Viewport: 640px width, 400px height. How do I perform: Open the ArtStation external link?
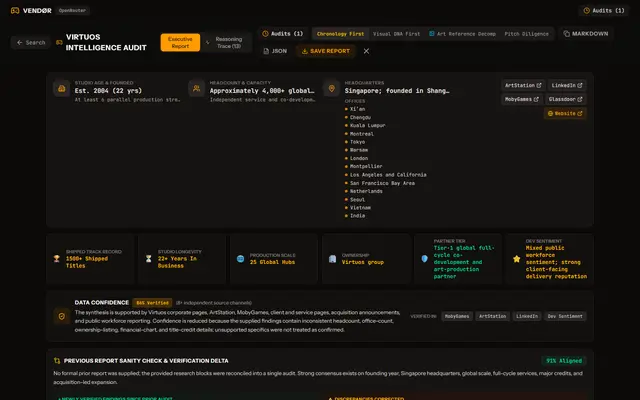(x=523, y=85)
